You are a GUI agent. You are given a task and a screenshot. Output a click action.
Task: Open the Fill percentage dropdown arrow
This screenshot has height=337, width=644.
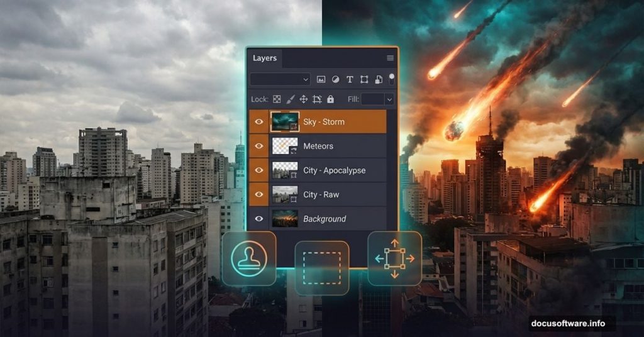tap(389, 99)
